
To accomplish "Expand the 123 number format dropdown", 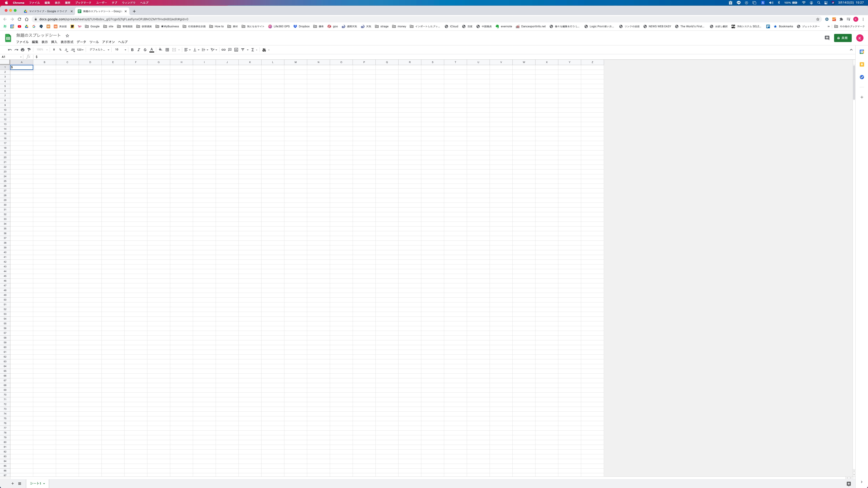I will (x=80, y=50).
